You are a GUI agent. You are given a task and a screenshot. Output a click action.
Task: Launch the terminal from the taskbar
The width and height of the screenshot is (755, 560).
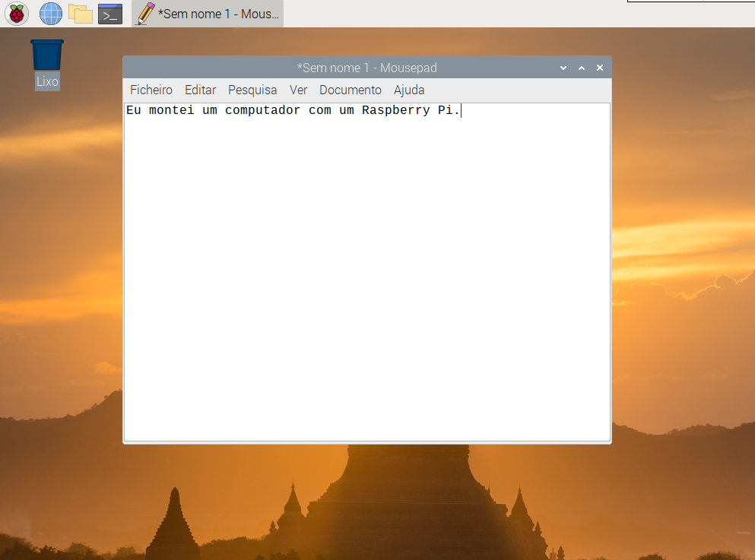[110, 14]
